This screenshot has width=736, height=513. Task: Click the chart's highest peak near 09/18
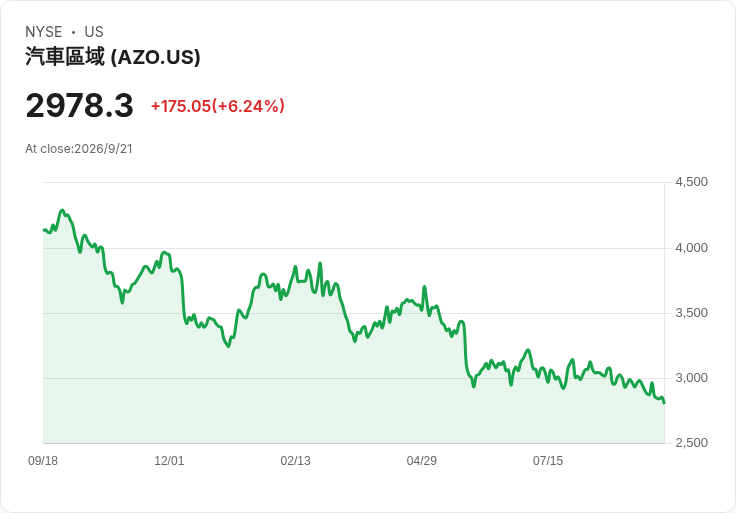point(62,210)
